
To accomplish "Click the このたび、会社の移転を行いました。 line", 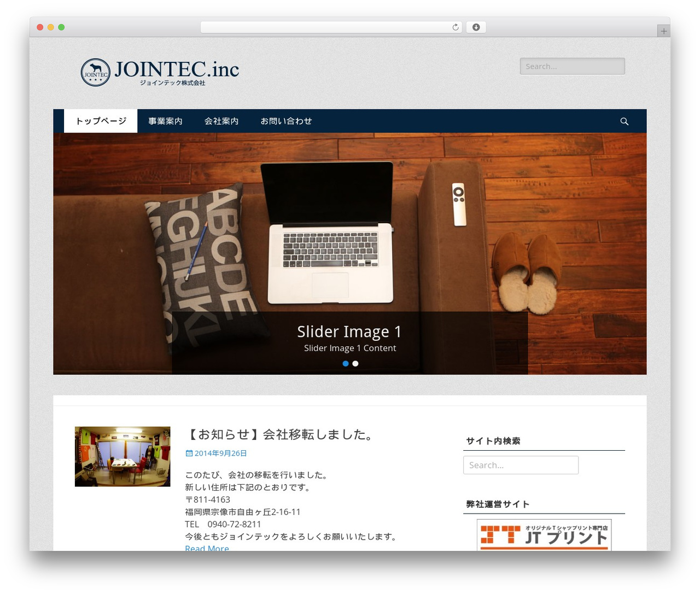I will 256,475.
